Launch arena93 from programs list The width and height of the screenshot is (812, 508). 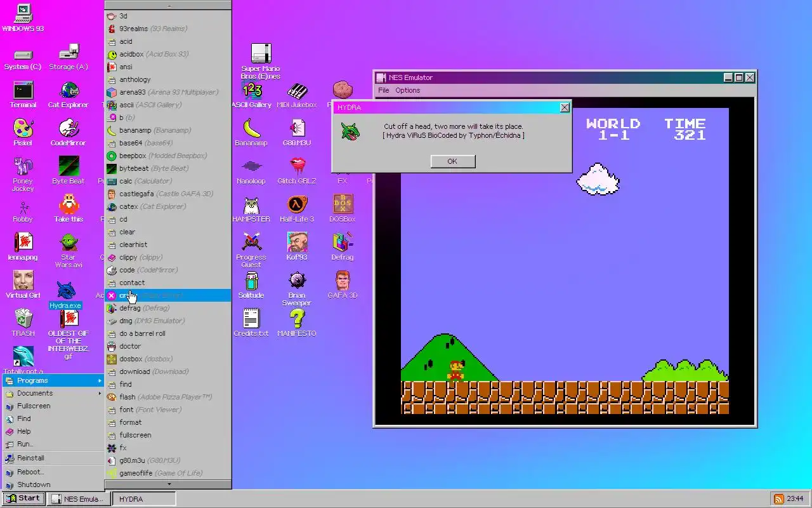pyautogui.click(x=168, y=92)
